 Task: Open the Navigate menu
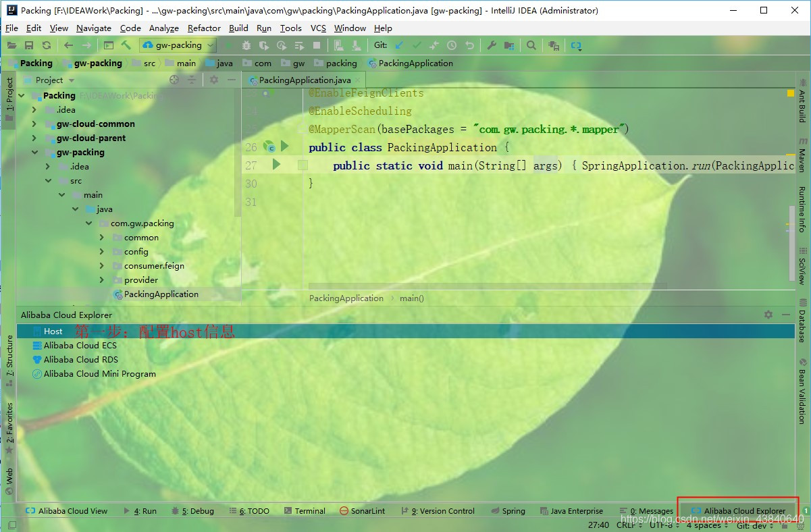(94, 28)
